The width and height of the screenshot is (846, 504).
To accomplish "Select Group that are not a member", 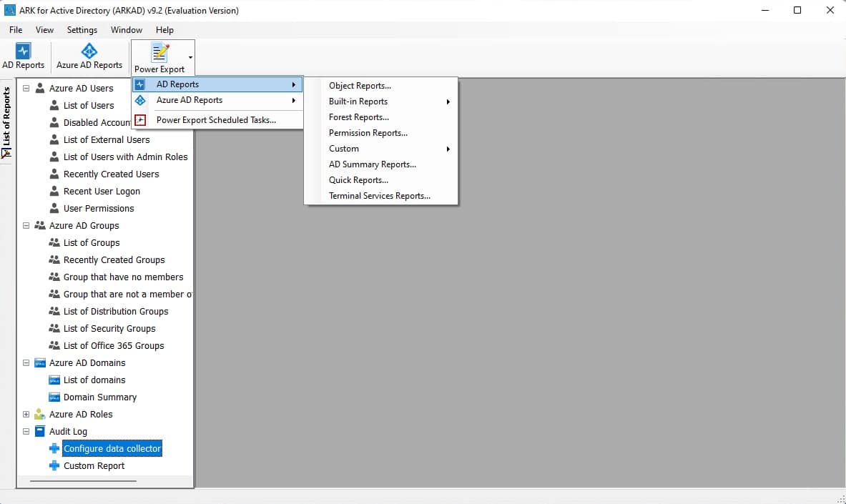I will click(x=127, y=294).
